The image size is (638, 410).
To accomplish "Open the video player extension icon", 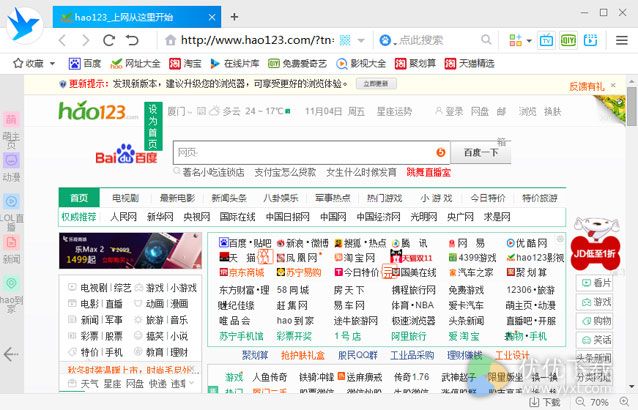I will [590, 40].
